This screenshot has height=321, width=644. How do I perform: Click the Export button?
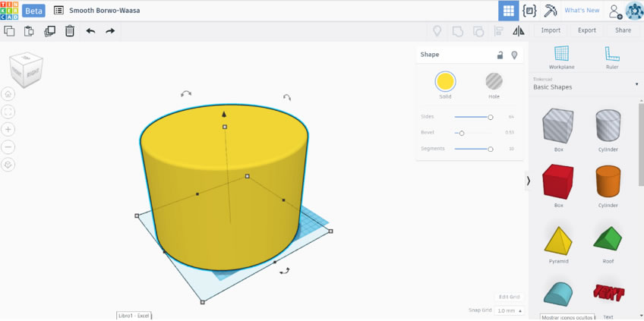(x=587, y=30)
